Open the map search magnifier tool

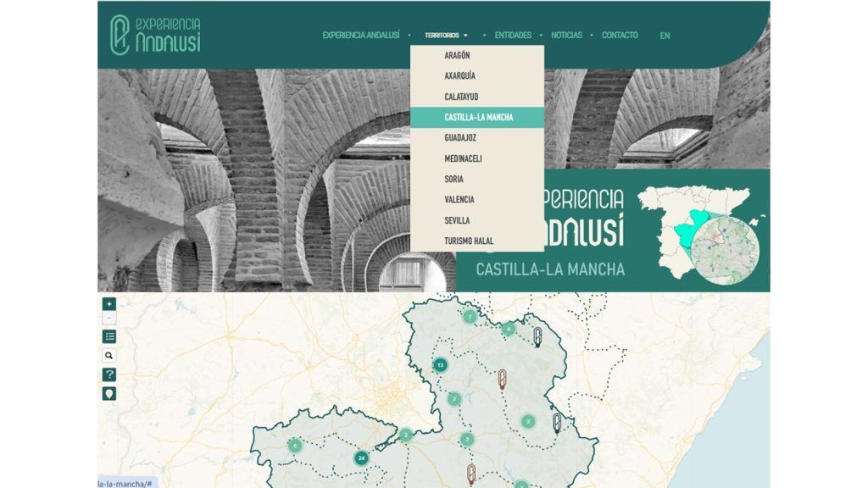[109, 356]
